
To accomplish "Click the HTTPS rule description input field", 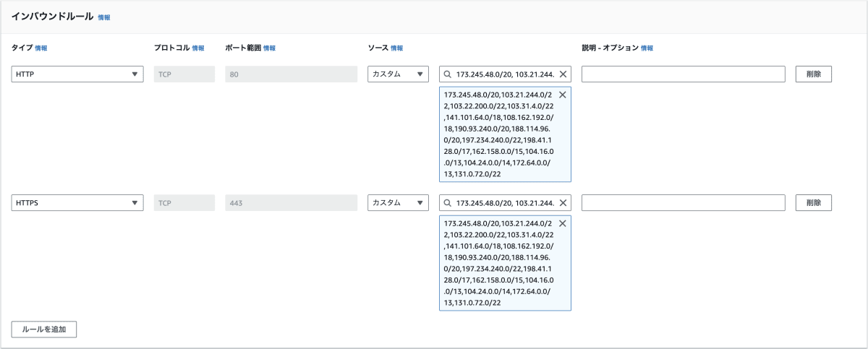I will (683, 203).
